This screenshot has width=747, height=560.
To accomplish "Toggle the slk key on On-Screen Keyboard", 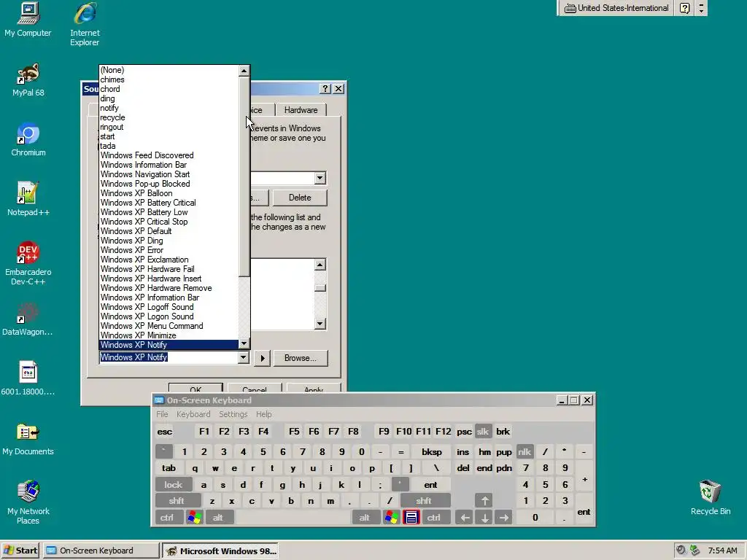I will tap(483, 432).
